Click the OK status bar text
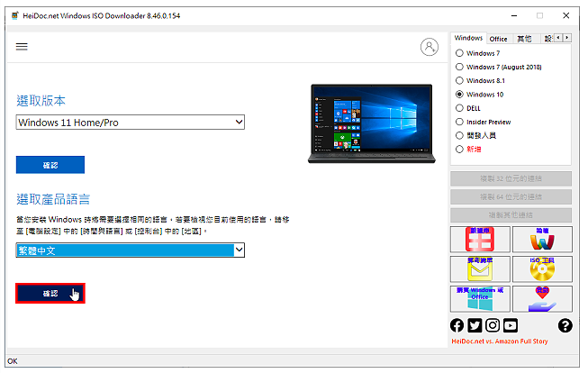 [x=13, y=361]
